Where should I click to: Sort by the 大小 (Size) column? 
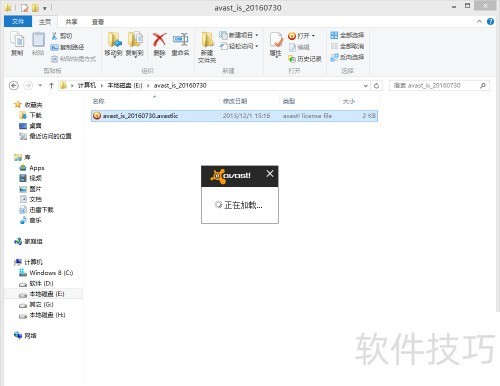pos(349,101)
